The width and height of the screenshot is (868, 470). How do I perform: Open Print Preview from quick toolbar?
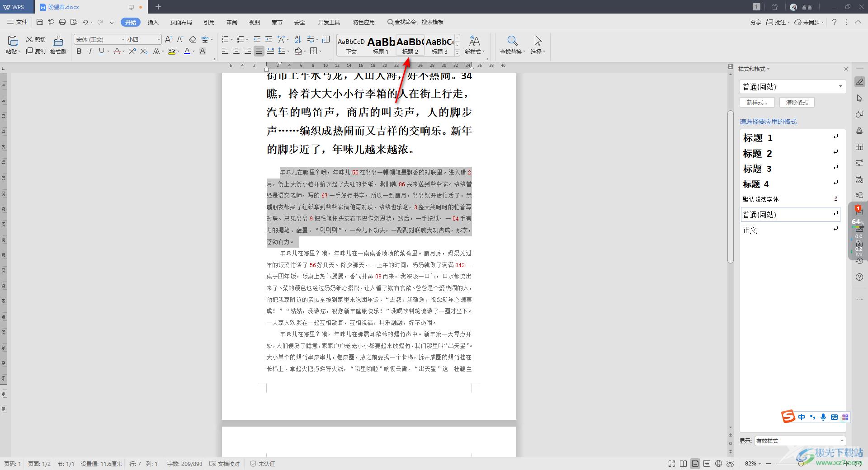pyautogui.click(x=74, y=22)
